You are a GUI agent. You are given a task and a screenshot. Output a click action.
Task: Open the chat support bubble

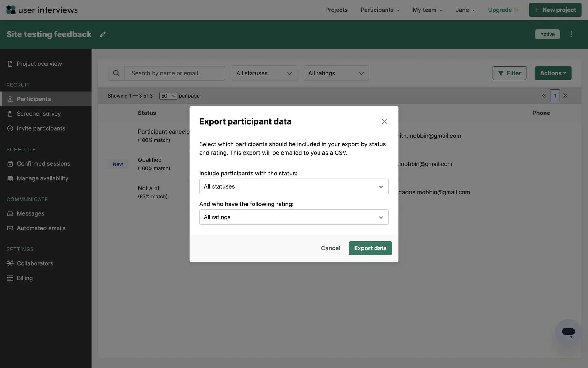point(568,332)
